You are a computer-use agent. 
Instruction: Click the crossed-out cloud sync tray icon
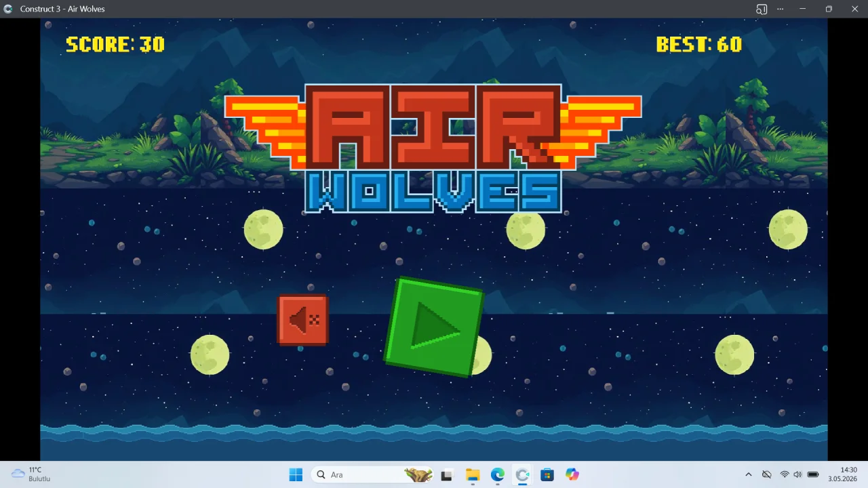(767, 474)
